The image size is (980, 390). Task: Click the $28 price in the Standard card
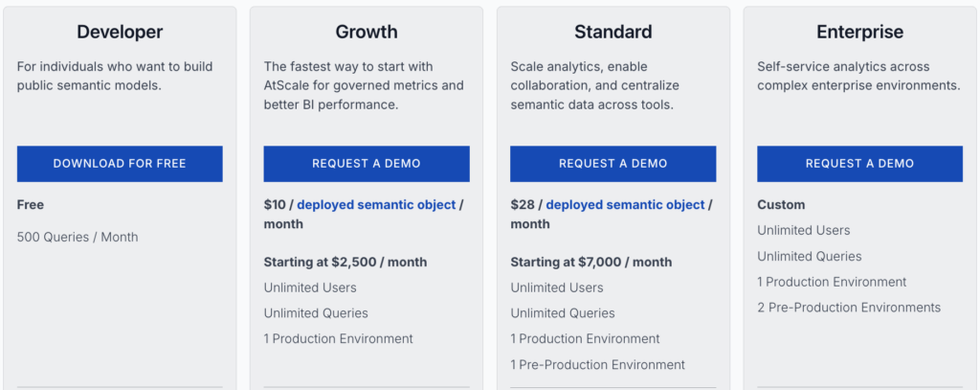tap(522, 205)
